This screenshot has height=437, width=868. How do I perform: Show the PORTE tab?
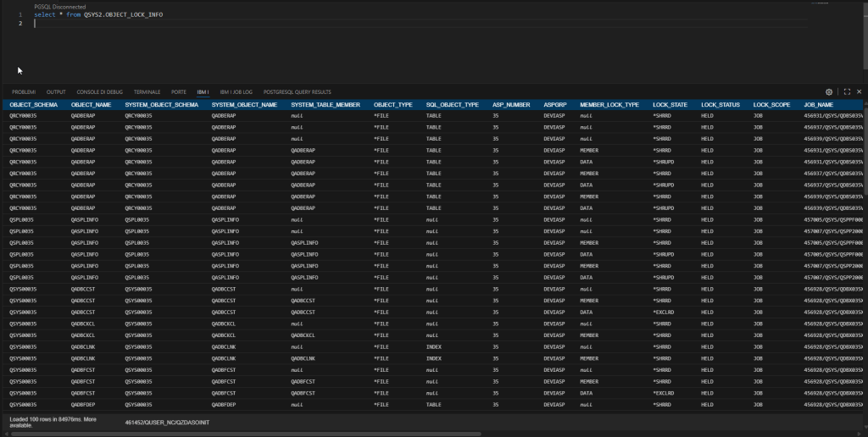click(x=179, y=91)
